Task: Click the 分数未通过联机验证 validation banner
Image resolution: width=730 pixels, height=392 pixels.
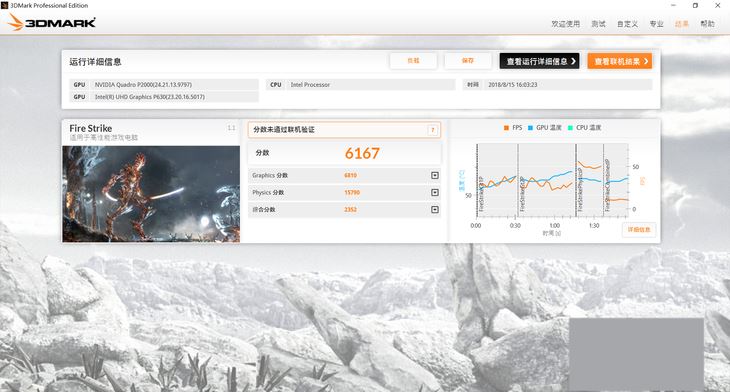Action: 344,130
